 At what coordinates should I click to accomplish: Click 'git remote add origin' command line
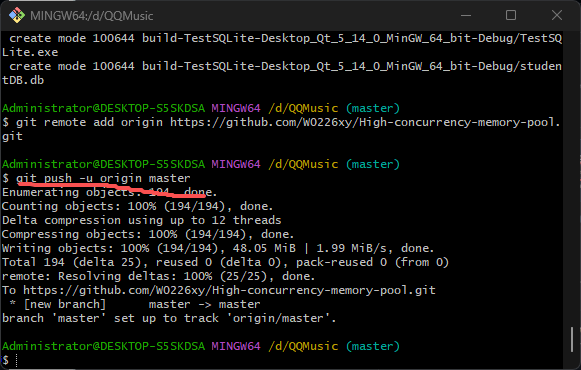coord(281,129)
